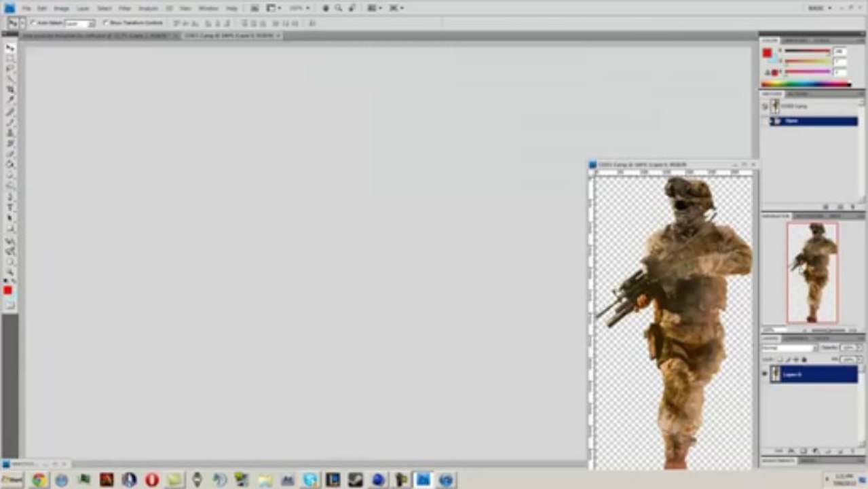868x489 pixels.
Task: Select the Dodge tool
Action: click(10, 184)
